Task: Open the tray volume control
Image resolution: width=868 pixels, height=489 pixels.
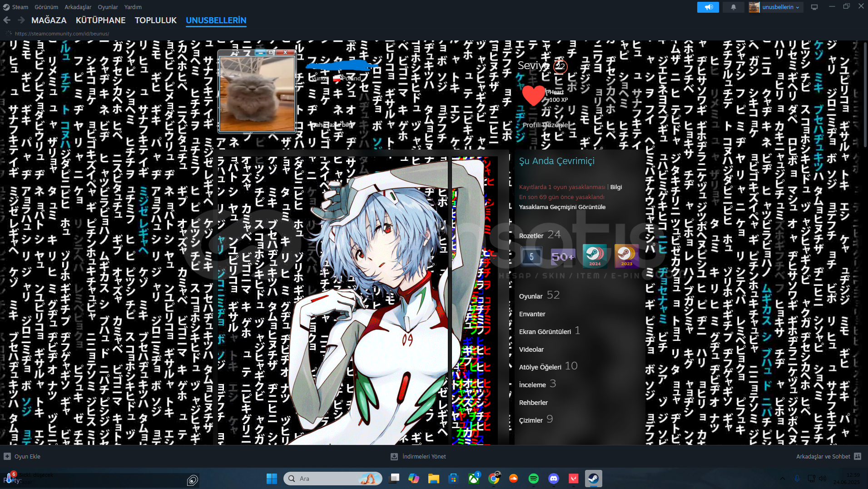Action: [823, 479]
